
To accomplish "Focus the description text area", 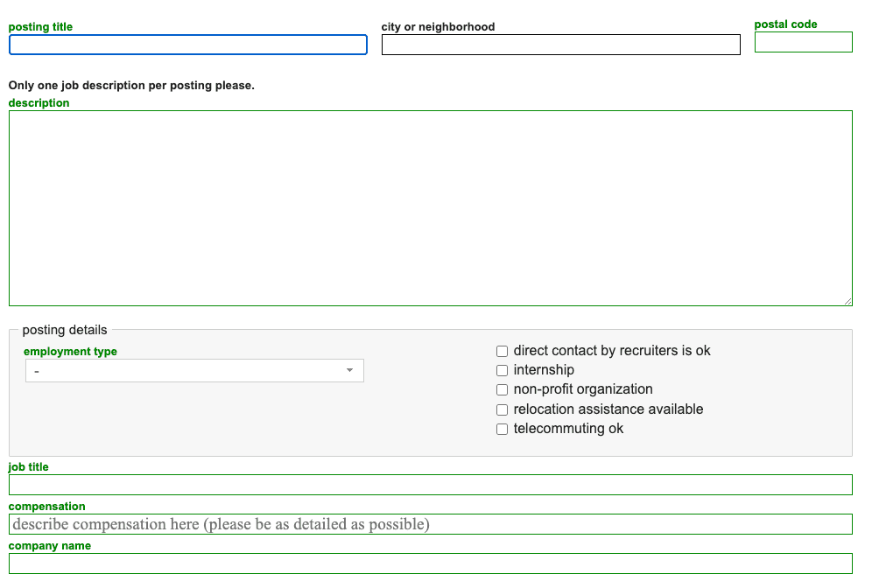I will 431,207.
